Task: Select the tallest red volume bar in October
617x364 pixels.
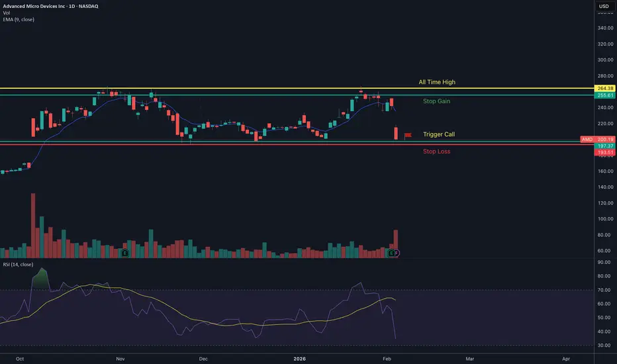Action: 33,226
